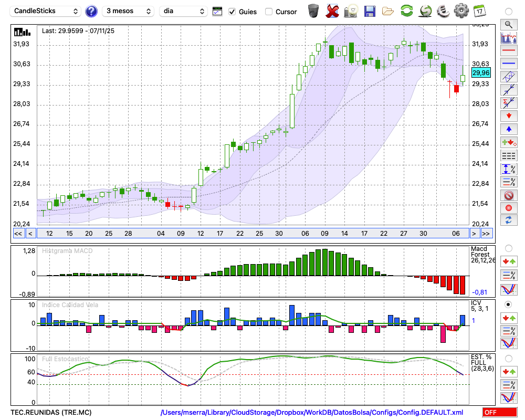Click the trash can delete icon

pos(313,11)
